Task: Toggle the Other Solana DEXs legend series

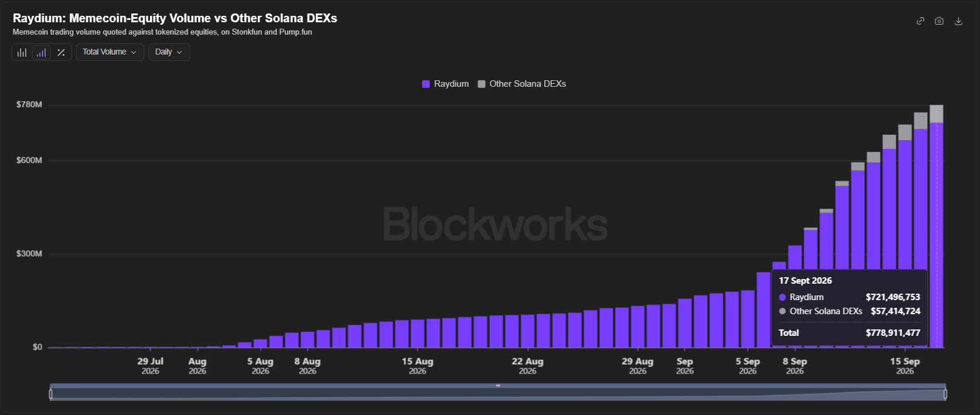Action: [522, 84]
